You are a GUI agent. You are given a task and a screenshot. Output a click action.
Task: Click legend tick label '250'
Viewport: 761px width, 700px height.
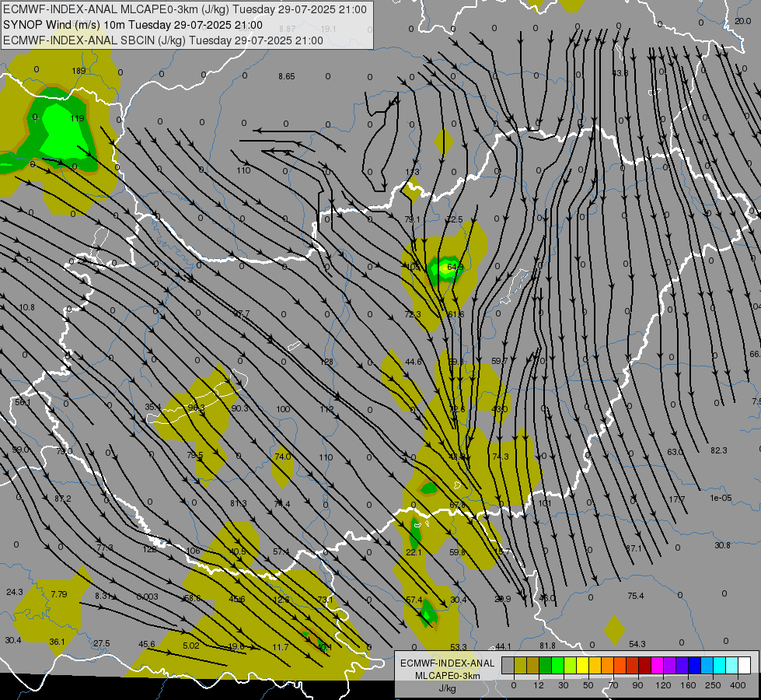pyautogui.click(x=713, y=685)
